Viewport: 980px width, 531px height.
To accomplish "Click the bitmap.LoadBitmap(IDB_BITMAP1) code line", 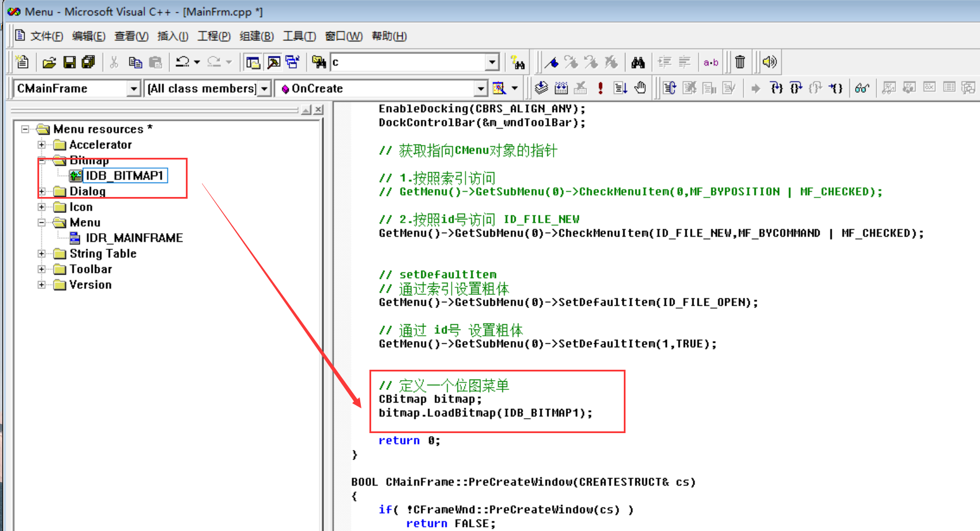I will point(485,413).
